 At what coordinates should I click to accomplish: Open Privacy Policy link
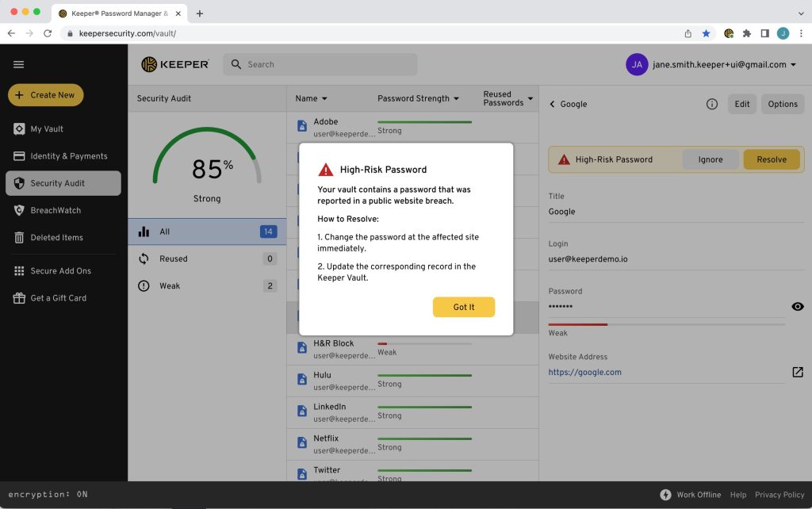[x=779, y=495]
